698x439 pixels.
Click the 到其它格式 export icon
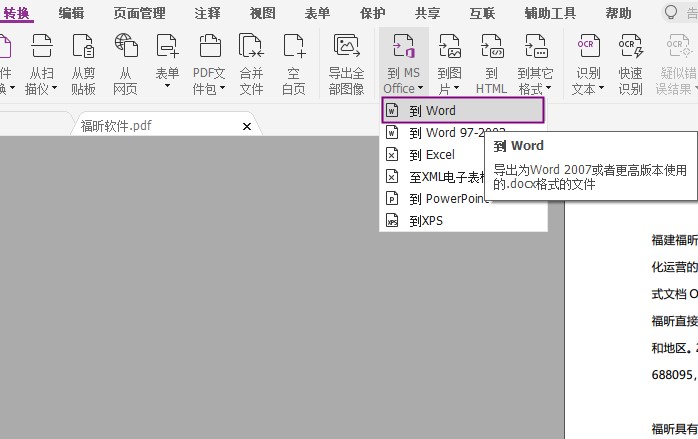click(535, 45)
